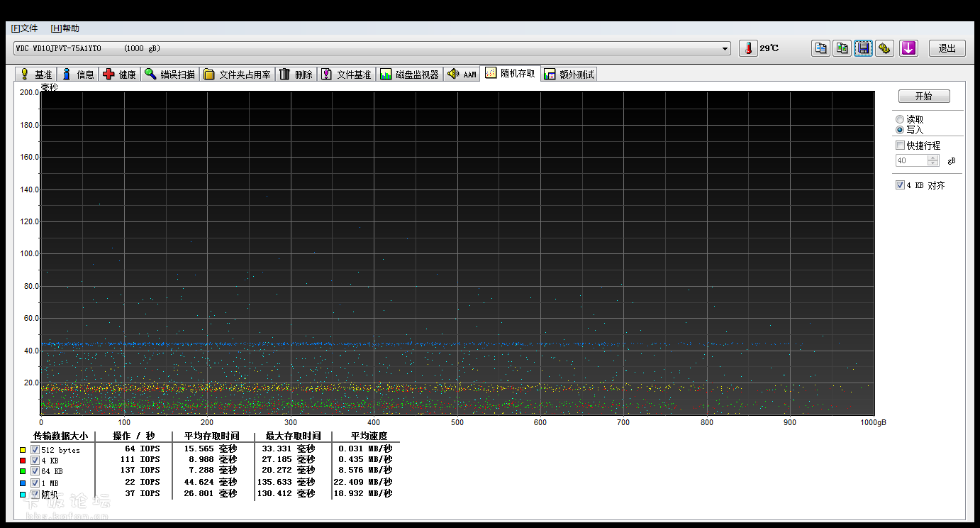Viewport: 980px width, 528px height.
Task: Toggle the 512 bytes transfer size checkbox
Action: tap(35, 450)
